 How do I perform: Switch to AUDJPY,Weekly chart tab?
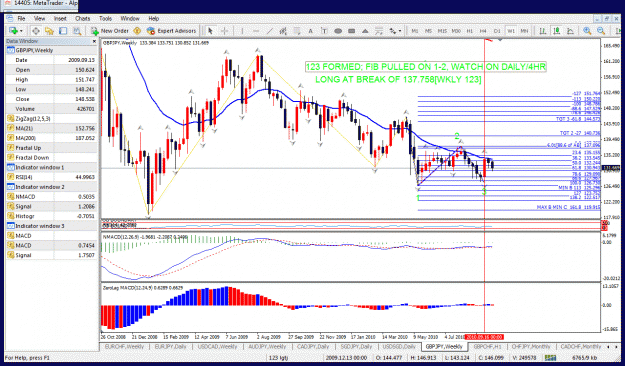pyautogui.click(x=267, y=347)
